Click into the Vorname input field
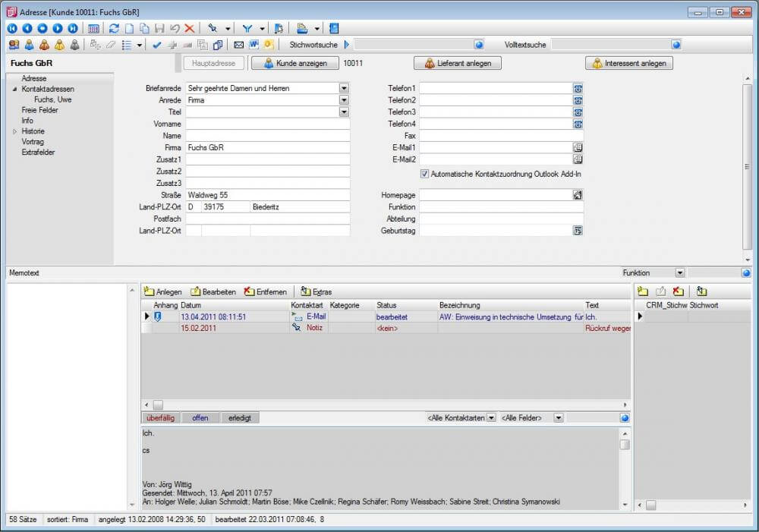759x532 pixels. 268,124
